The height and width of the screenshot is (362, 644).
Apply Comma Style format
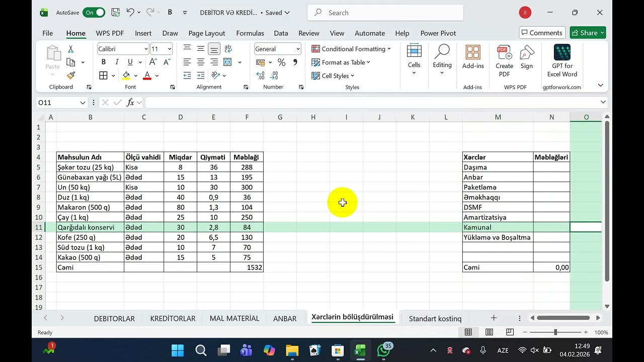click(295, 62)
